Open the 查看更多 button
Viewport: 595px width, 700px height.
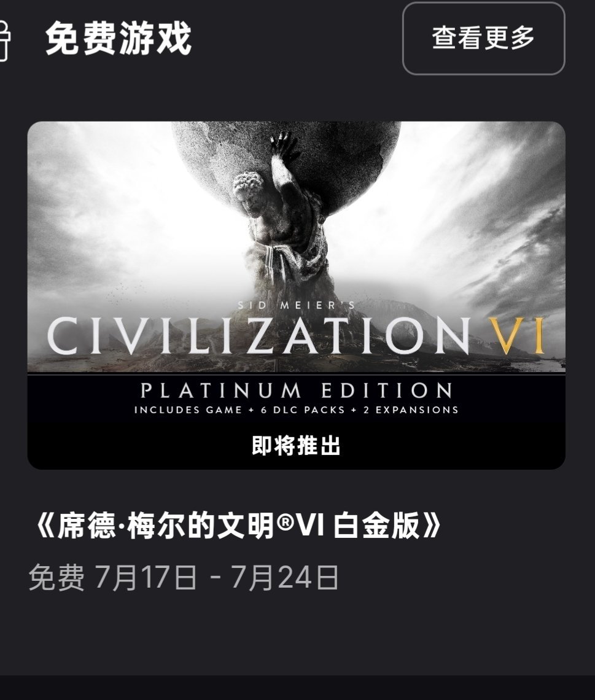483,39
